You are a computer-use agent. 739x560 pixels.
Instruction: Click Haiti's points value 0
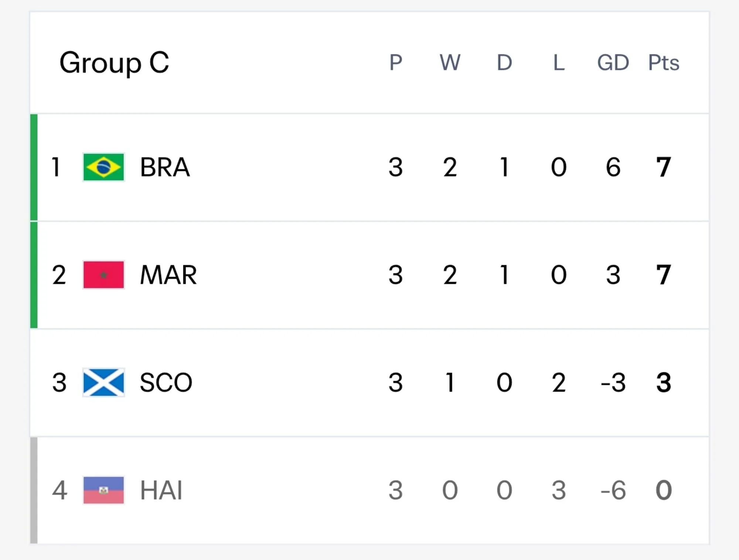pos(664,491)
